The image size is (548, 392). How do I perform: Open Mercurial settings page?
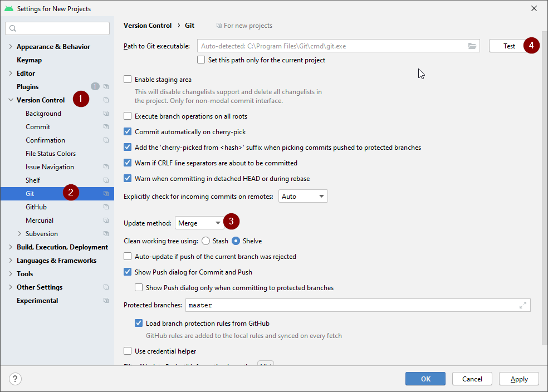[40, 220]
